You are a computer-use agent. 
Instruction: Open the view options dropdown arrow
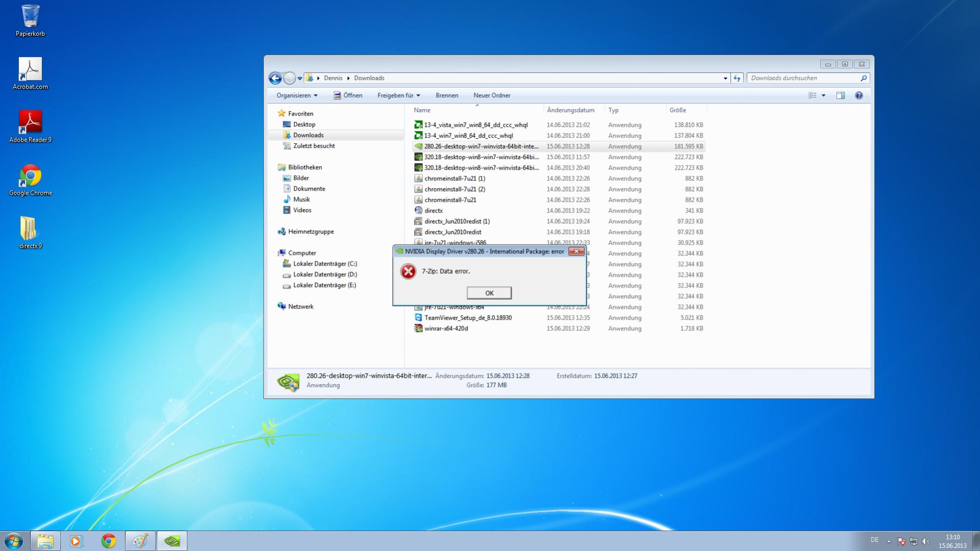click(x=823, y=95)
